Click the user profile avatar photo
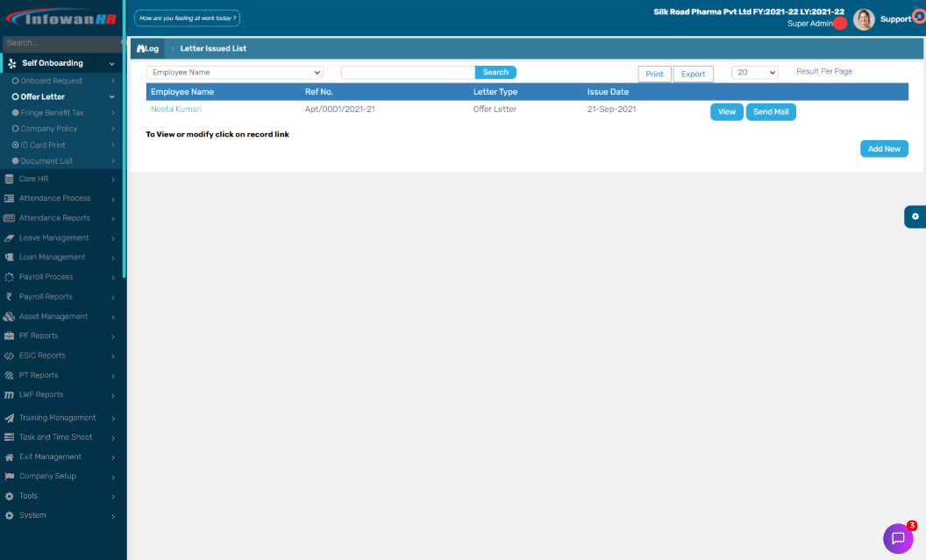Image resolution: width=926 pixels, height=560 pixels. click(x=864, y=19)
